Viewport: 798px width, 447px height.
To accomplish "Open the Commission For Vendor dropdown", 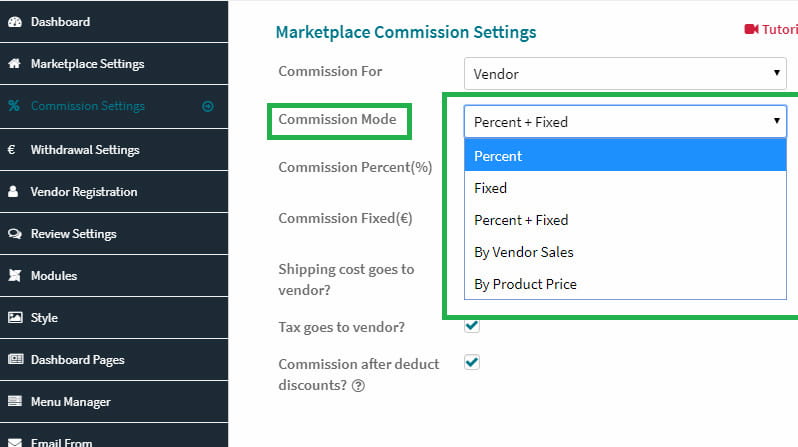I will tap(625, 74).
